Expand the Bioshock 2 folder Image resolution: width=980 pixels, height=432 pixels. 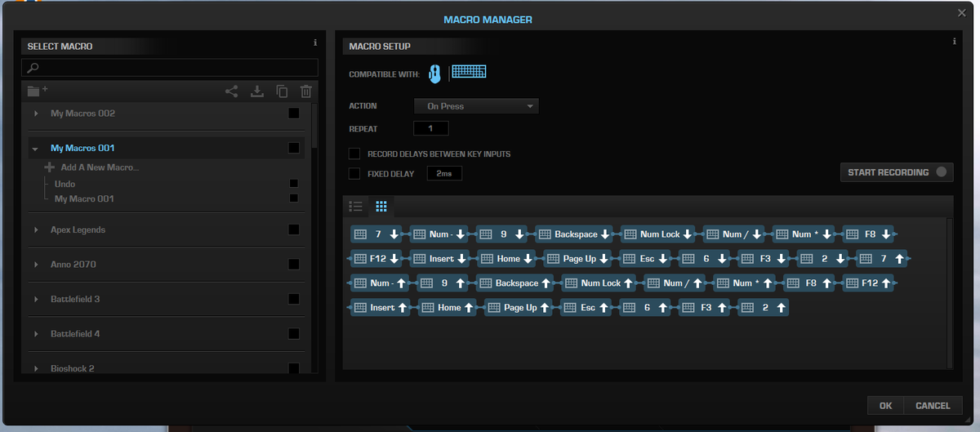coord(36,368)
